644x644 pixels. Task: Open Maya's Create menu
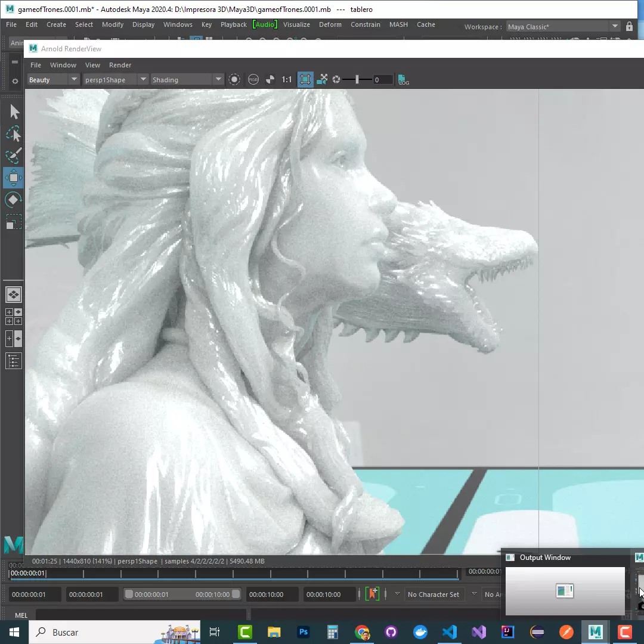pyautogui.click(x=56, y=24)
